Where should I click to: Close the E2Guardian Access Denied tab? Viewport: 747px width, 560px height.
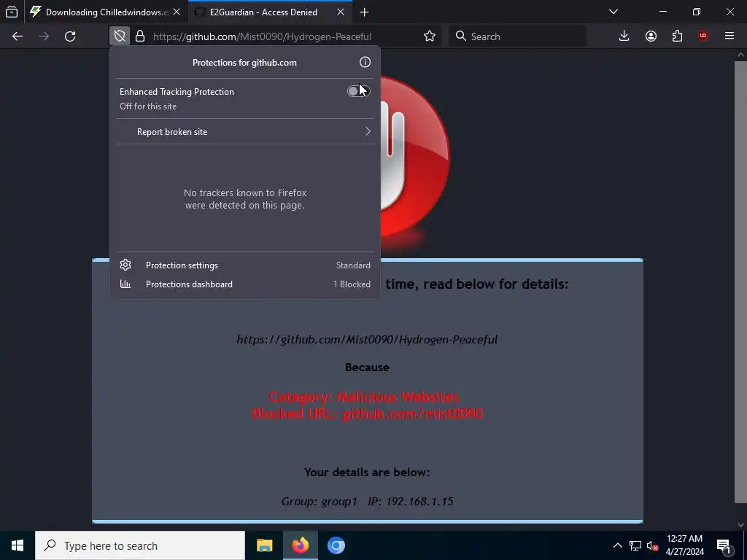(341, 12)
